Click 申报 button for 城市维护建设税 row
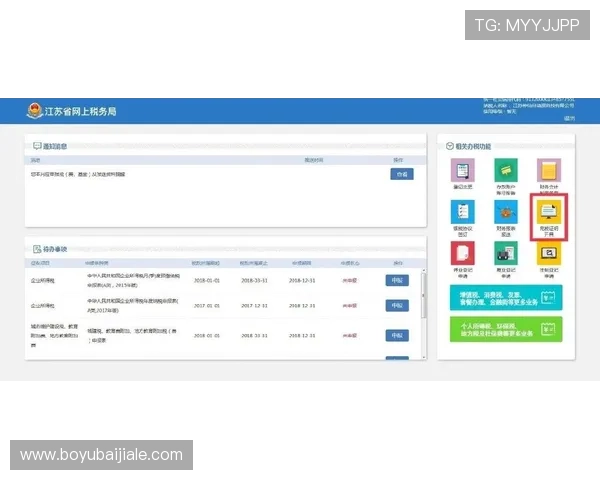The height and width of the screenshot is (480, 600). click(x=397, y=335)
